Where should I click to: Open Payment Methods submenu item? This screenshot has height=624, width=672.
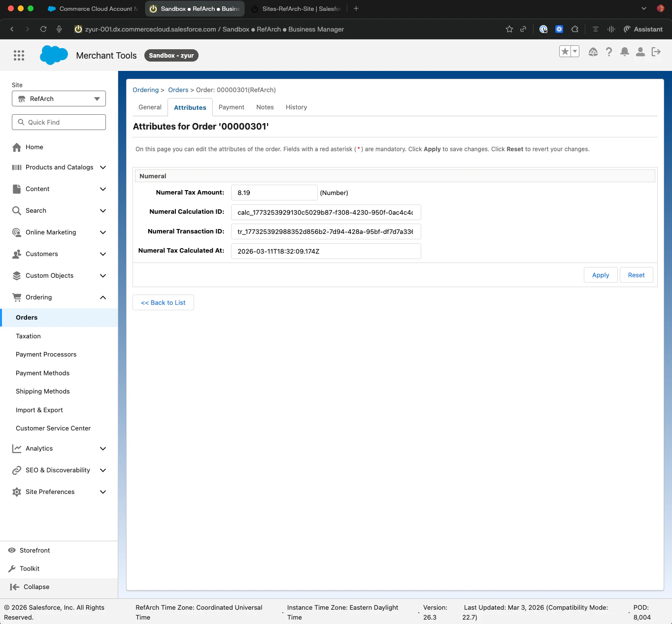coord(42,373)
